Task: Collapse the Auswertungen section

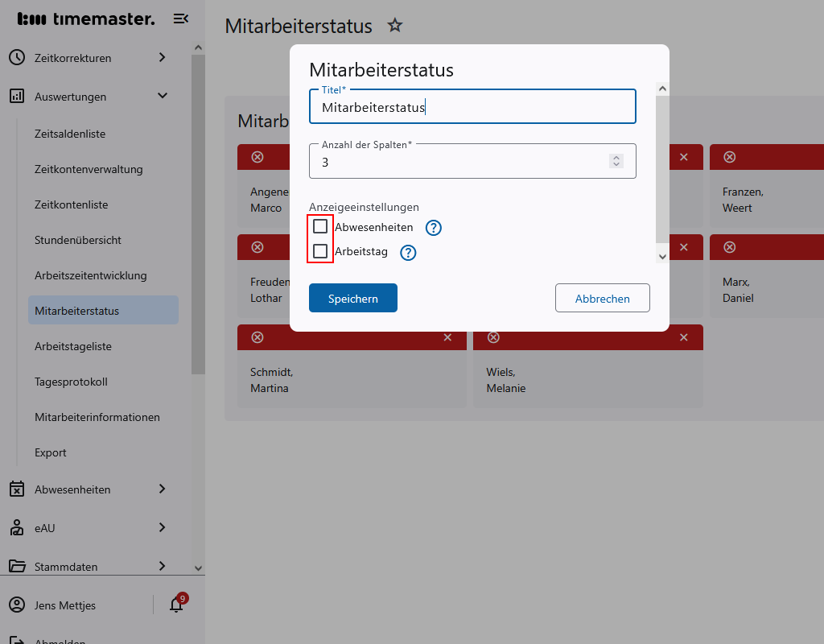Action: (x=89, y=96)
